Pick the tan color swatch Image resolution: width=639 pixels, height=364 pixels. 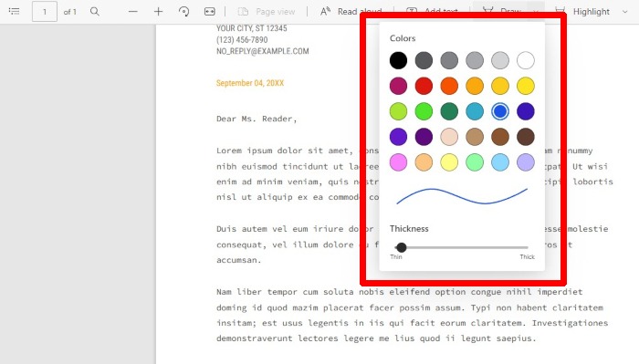(475, 137)
